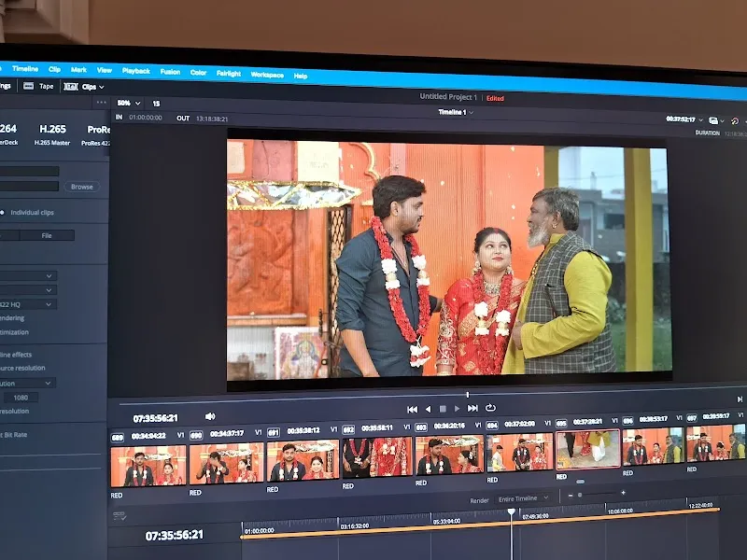Screen dimensions: 747x560
Task: Play the clip in reverse
Action: click(428, 409)
